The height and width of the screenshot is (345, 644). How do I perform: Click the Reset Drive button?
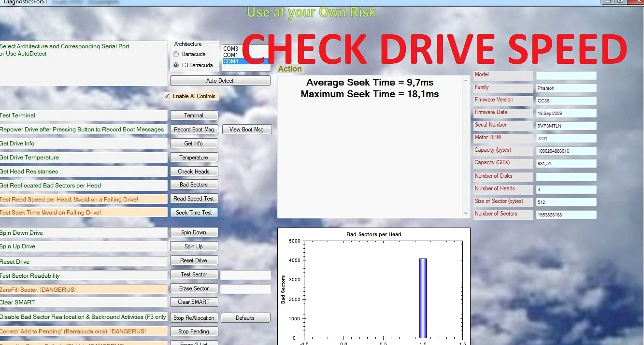click(x=194, y=260)
